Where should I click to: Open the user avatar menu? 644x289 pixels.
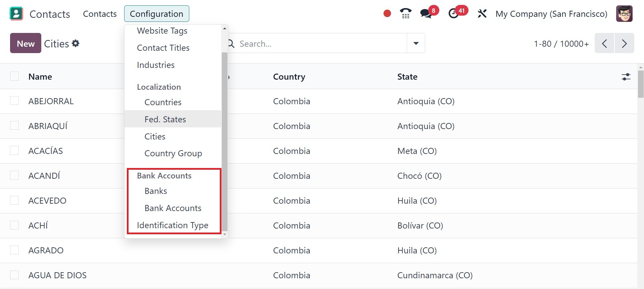coord(624,14)
